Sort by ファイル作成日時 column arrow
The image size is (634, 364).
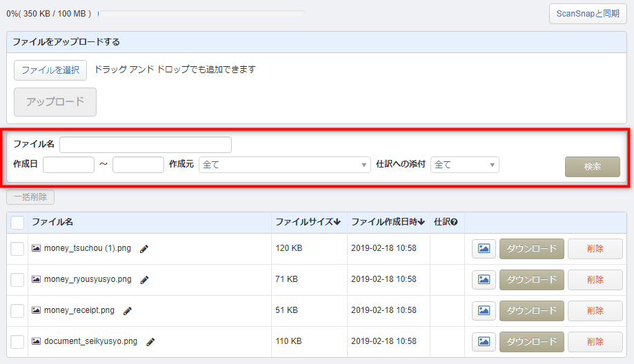pyautogui.click(x=422, y=222)
